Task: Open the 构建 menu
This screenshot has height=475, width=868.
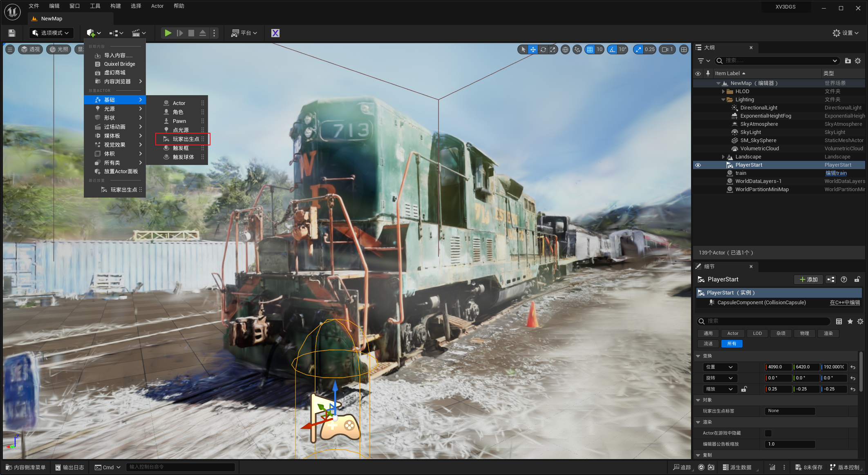Action: (x=116, y=6)
